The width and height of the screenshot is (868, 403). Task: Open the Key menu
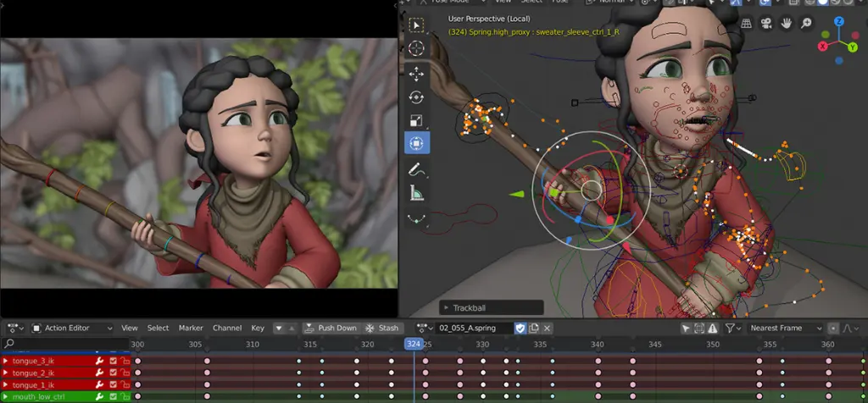(x=258, y=328)
